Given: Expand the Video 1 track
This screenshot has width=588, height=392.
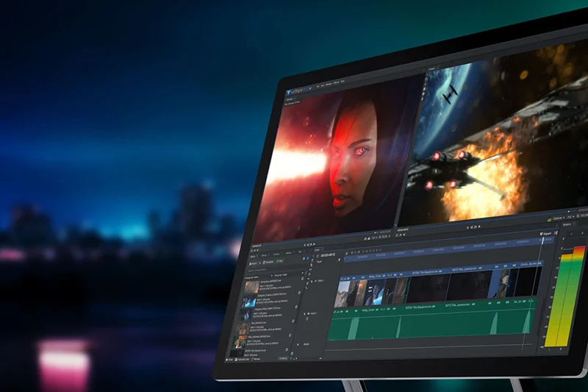Looking at the screenshot, I should [x=312, y=282].
